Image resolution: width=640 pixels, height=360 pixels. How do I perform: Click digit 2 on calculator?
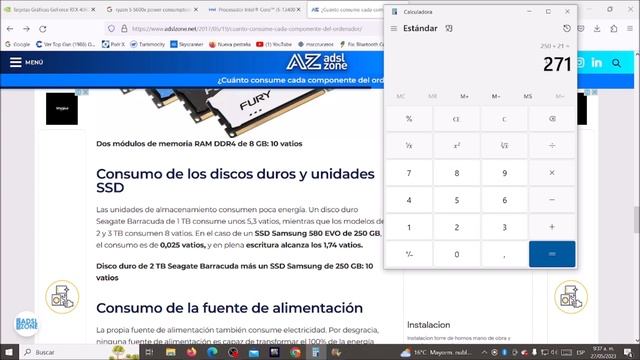[x=457, y=227]
